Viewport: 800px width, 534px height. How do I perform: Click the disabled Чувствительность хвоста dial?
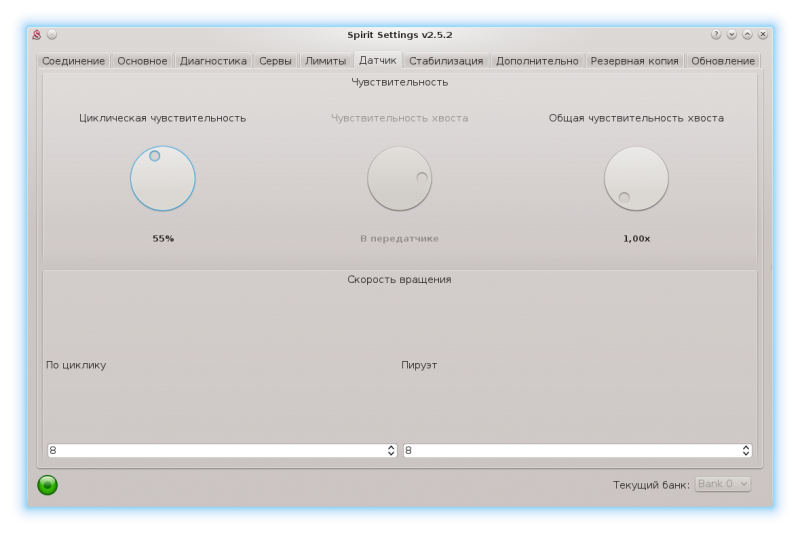tap(399, 179)
